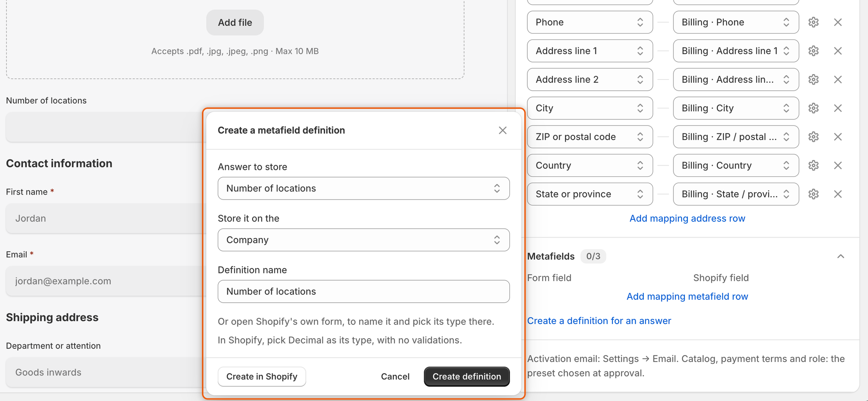Open settings gear for ZIP or postal code row
The image size is (868, 401).
[x=813, y=137]
